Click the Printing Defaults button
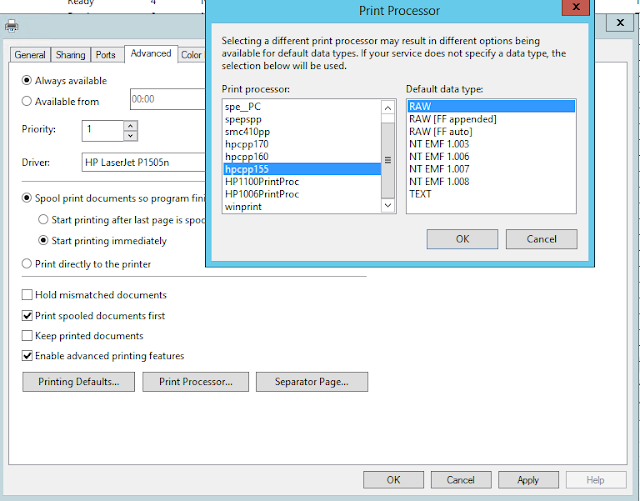Image resolution: width=640 pixels, height=501 pixels. point(78,382)
